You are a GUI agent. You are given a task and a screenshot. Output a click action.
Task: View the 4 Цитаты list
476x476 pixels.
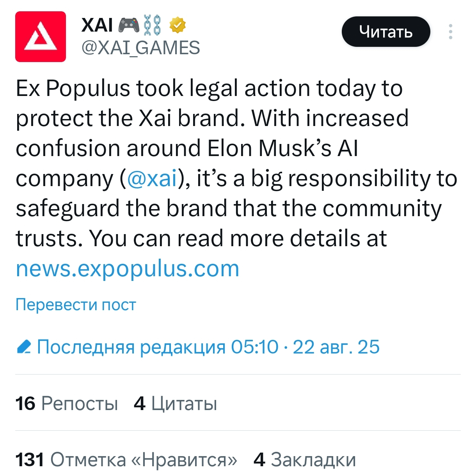pos(175,403)
